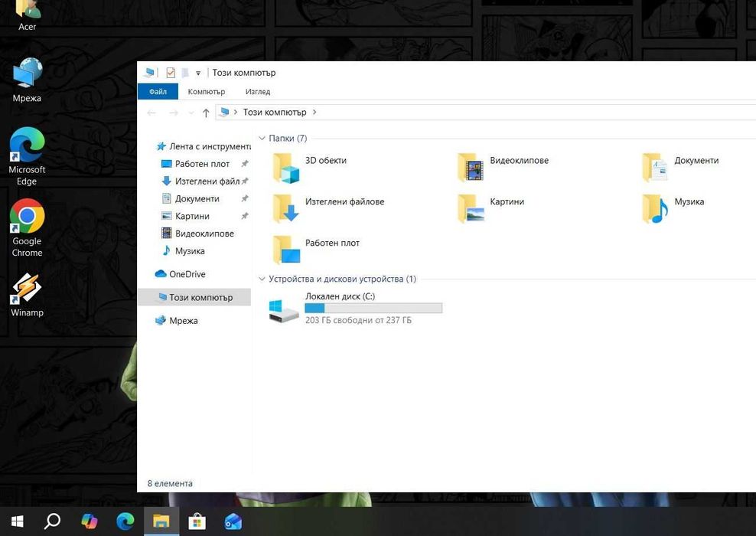
Task: Click the 8 елемента status bar text
Action: coord(170,483)
